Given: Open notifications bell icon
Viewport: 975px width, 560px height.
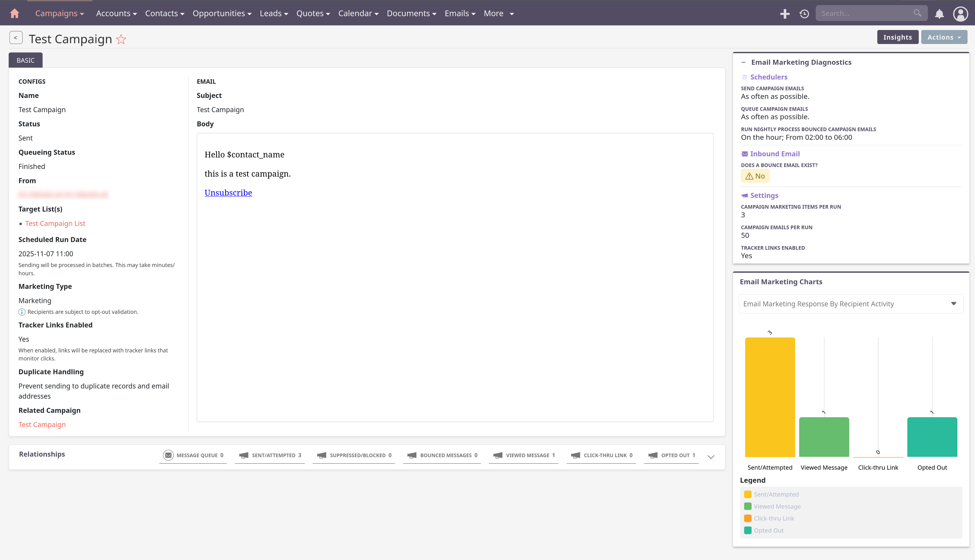Looking at the screenshot, I should pyautogui.click(x=939, y=14).
